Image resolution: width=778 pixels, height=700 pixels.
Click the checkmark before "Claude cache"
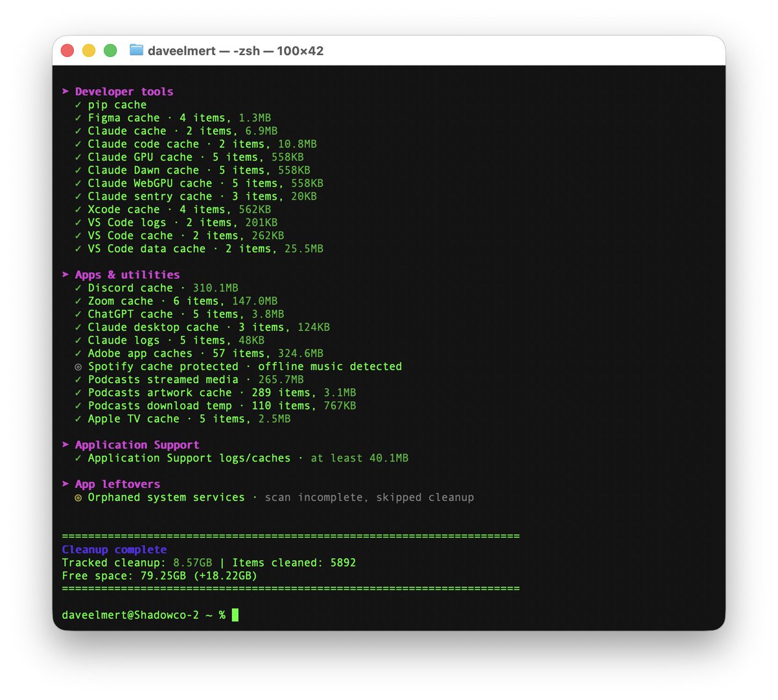[x=78, y=131]
